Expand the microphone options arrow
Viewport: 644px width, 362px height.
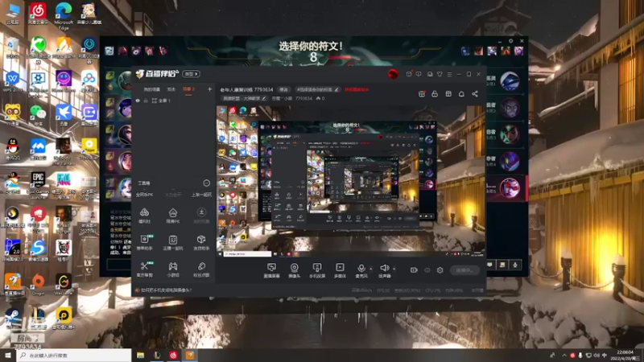371,269
